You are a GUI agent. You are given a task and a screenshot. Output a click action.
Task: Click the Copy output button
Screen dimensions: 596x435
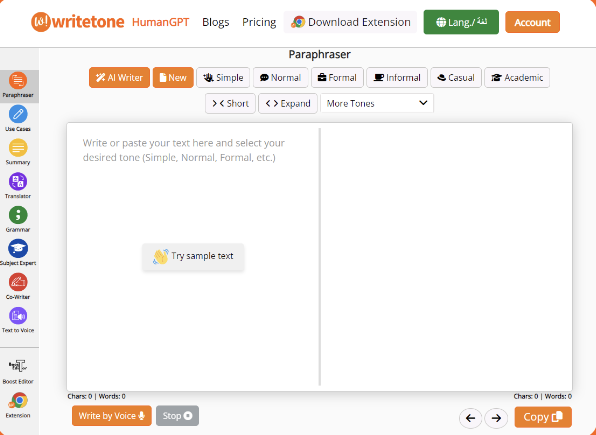(x=543, y=417)
